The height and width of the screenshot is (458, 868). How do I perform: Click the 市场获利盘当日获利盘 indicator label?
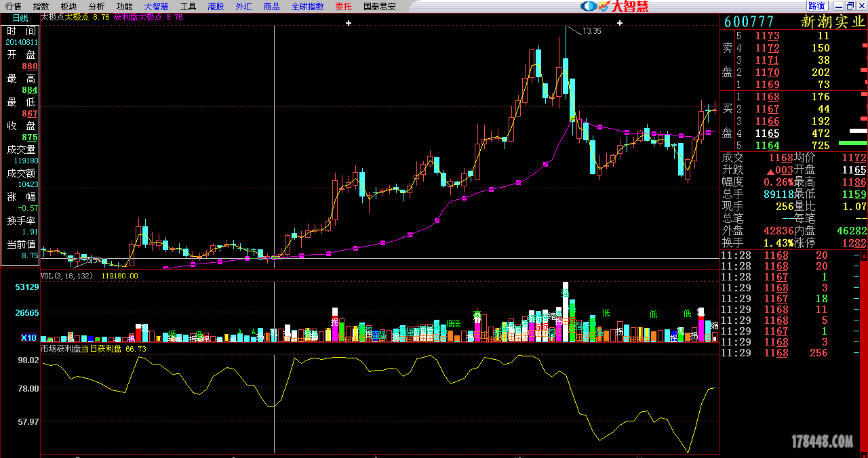pos(81,349)
